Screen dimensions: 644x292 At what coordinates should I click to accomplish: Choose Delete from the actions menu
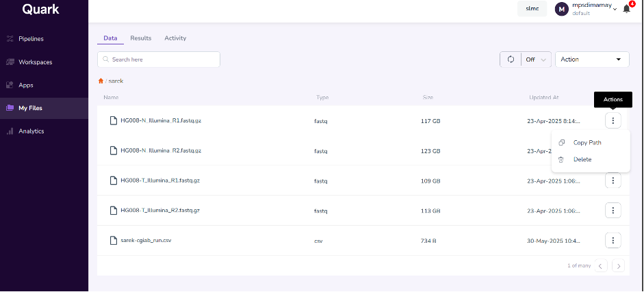(582, 159)
